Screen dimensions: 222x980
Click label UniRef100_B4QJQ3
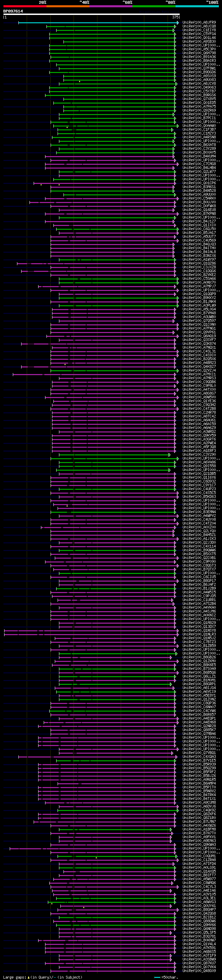click(x=199, y=244)
